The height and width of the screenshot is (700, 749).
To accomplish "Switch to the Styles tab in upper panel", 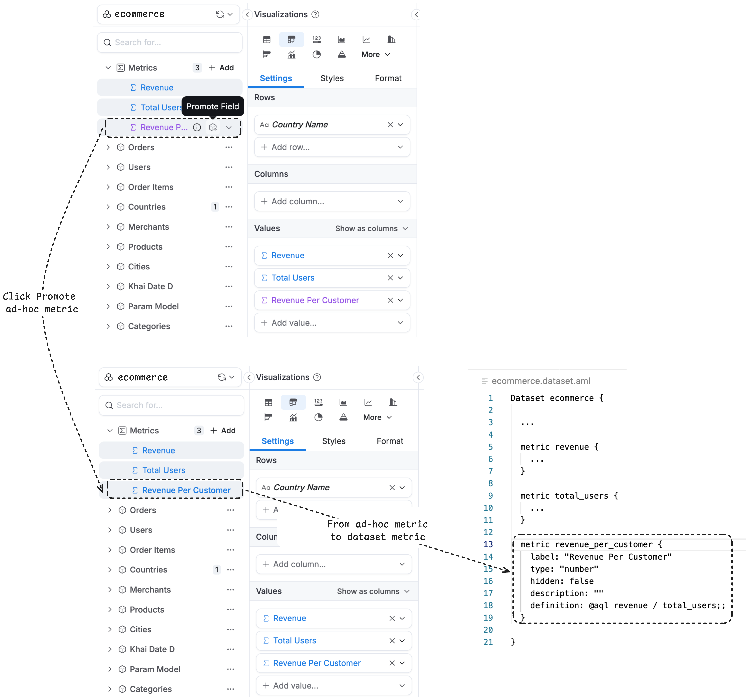I will click(332, 78).
